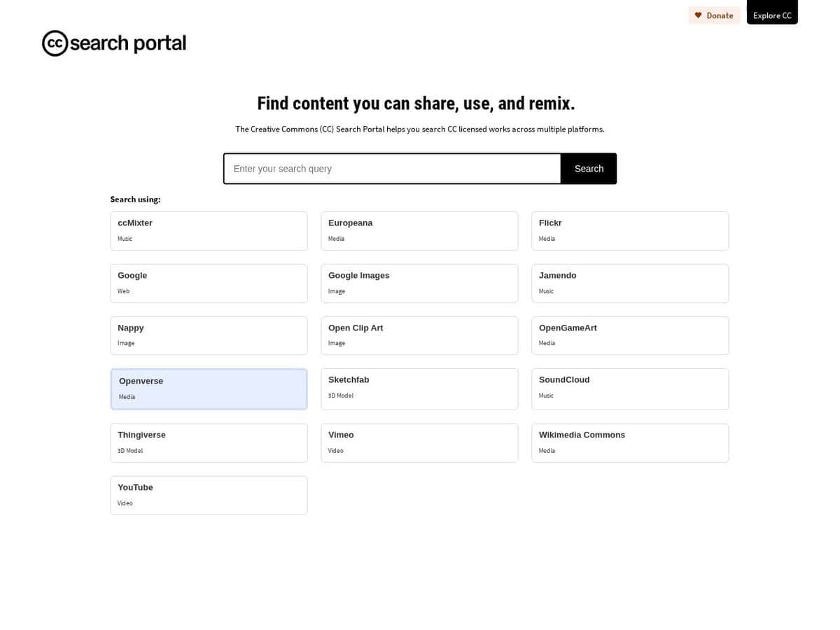Click the 'Search using:' label
Image resolution: width=840 pixels, height=630 pixels.
pos(135,199)
